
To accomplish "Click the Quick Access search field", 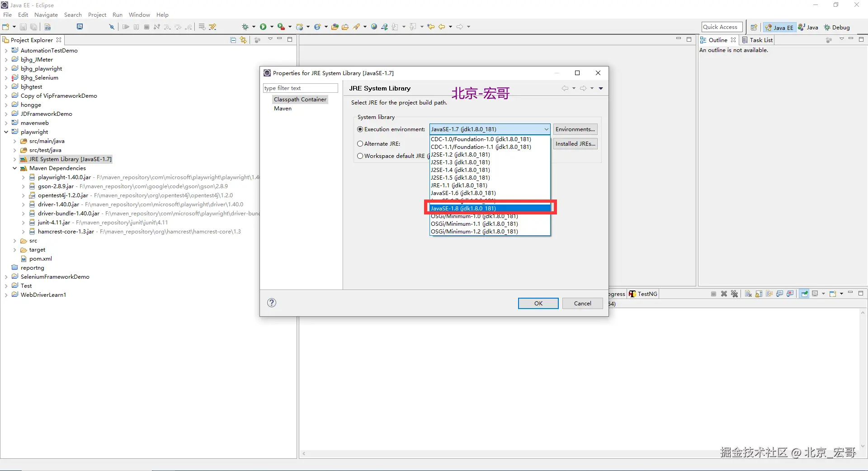I will (x=722, y=27).
